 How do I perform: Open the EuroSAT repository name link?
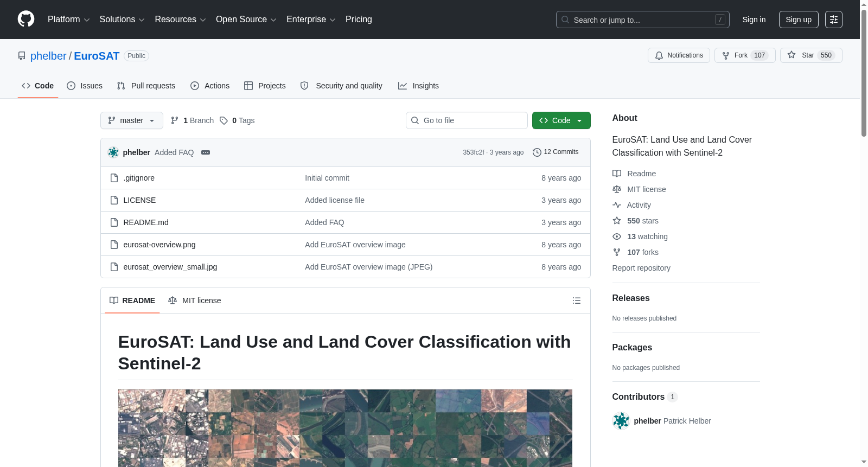click(x=97, y=56)
